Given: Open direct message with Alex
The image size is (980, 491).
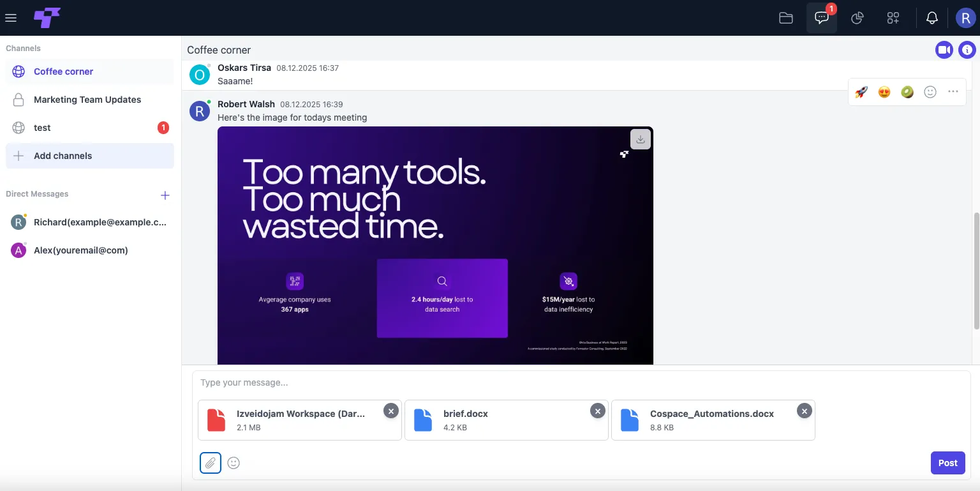Looking at the screenshot, I should click(90, 250).
